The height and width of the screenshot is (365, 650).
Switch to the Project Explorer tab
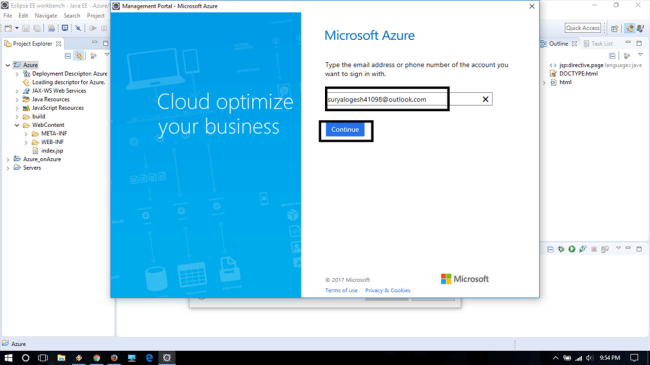[32, 44]
